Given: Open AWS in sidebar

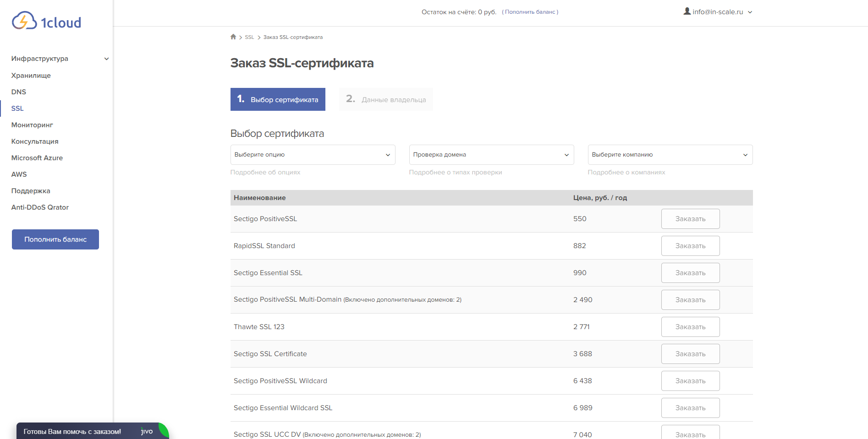Looking at the screenshot, I should [19, 174].
